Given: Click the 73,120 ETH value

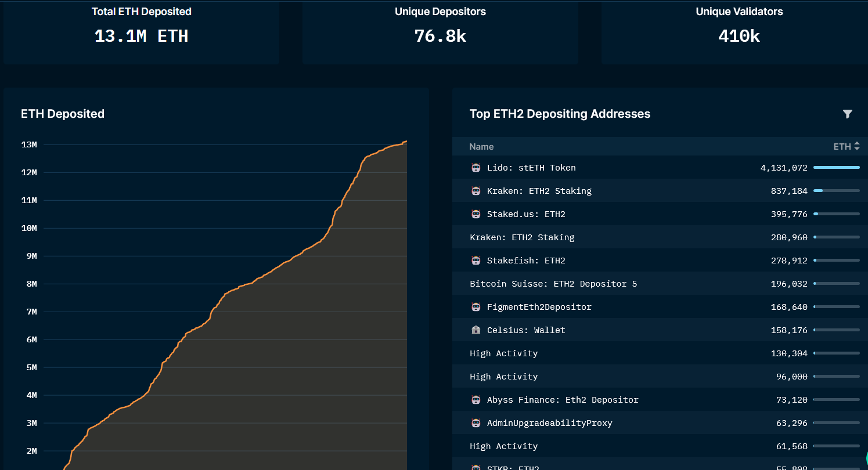Looking at the screenshot, I should pos(791,400).
